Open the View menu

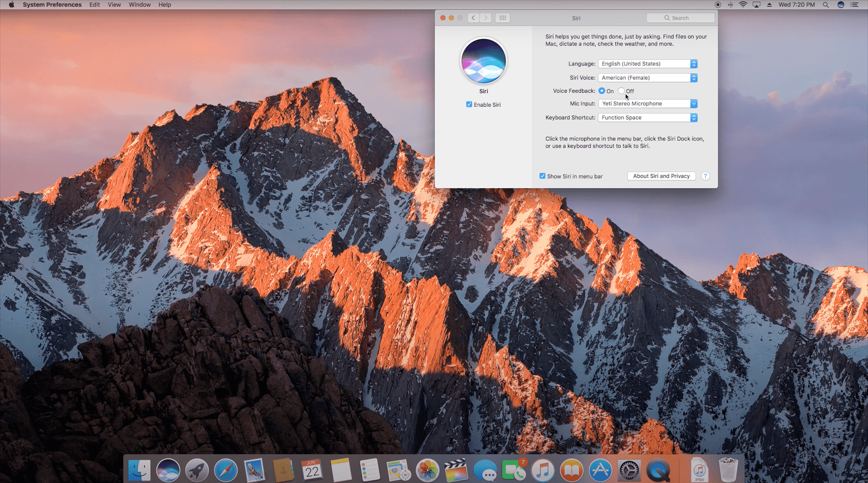114,5
